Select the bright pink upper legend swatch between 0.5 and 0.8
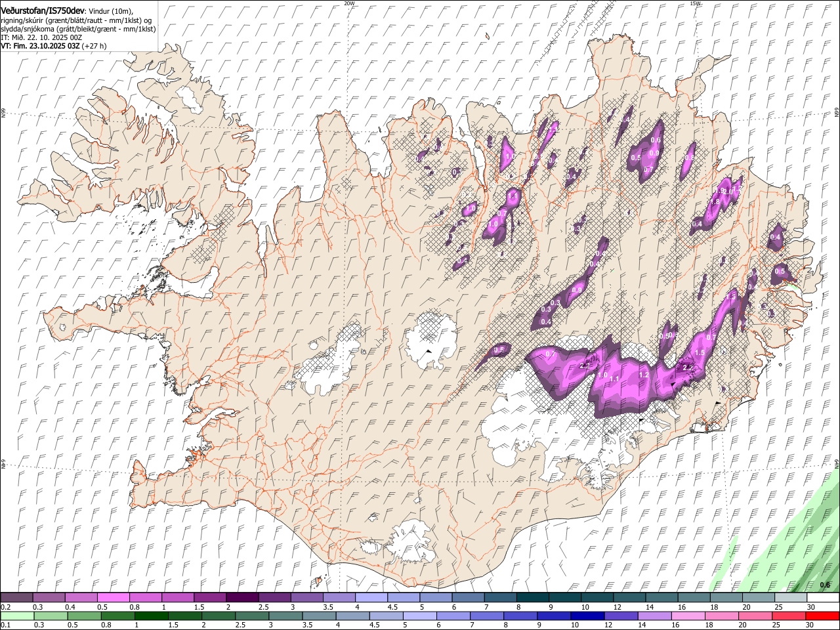This screenshot has height=630, width=840. (x=114, y=598)
